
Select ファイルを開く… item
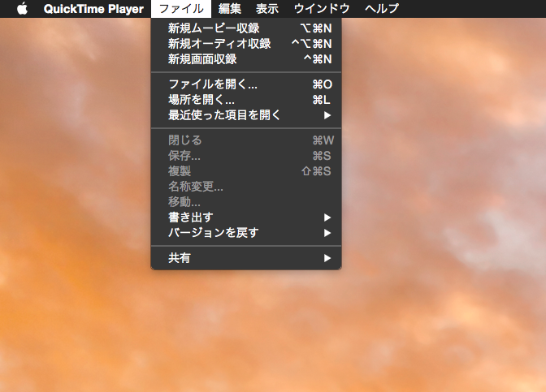(246, 84)
